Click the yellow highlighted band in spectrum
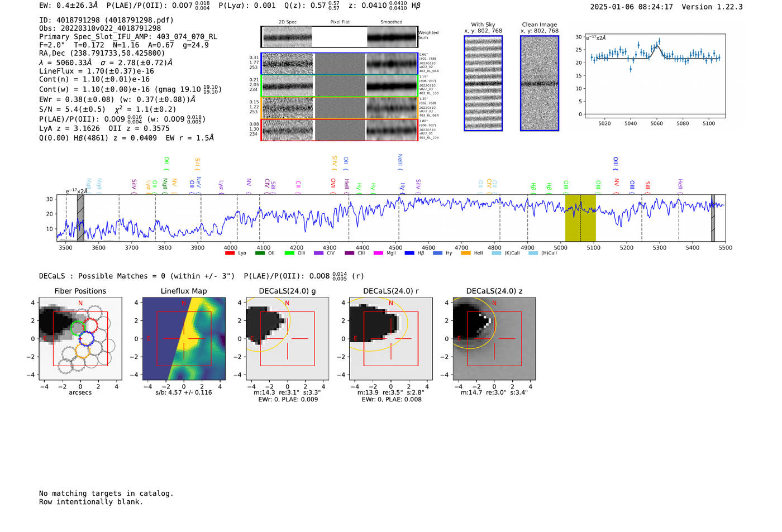Image resolution: width=782 pixels, height=532 pixels. (x=580, y=218)
